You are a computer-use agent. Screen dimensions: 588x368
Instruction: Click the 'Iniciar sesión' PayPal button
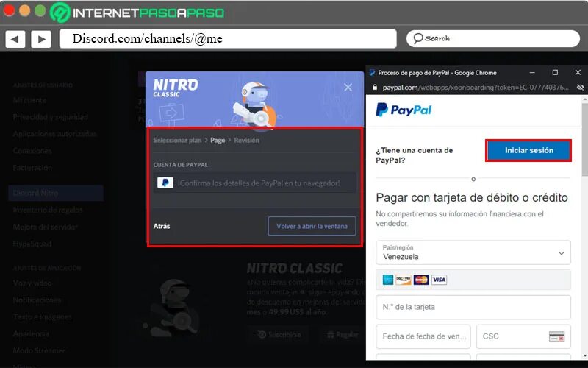[528, 150]
